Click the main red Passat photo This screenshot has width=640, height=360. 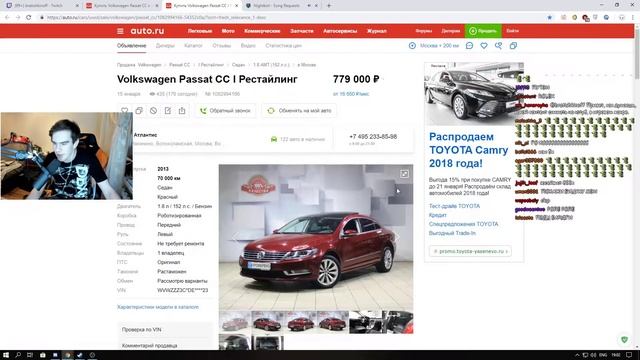[x=316, y=237]
